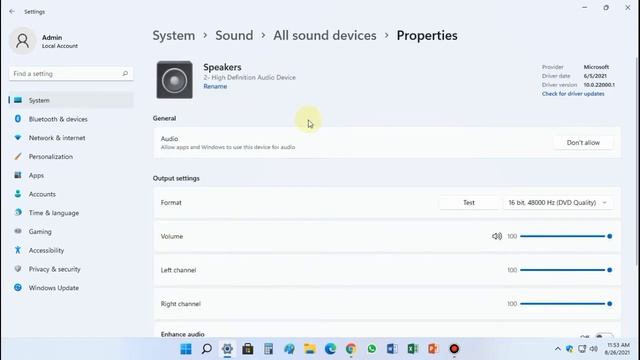Navigate to Sound in the breadcrumb
The width and height of the screenshot is (640, 360).
[234, 36]
